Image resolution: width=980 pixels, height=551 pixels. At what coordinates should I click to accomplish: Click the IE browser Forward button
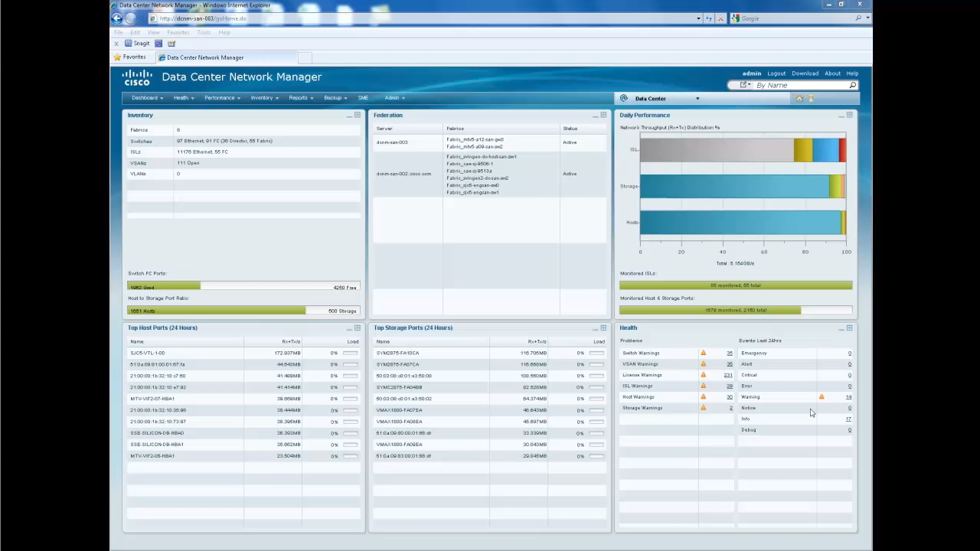click(x=130, y=18)
